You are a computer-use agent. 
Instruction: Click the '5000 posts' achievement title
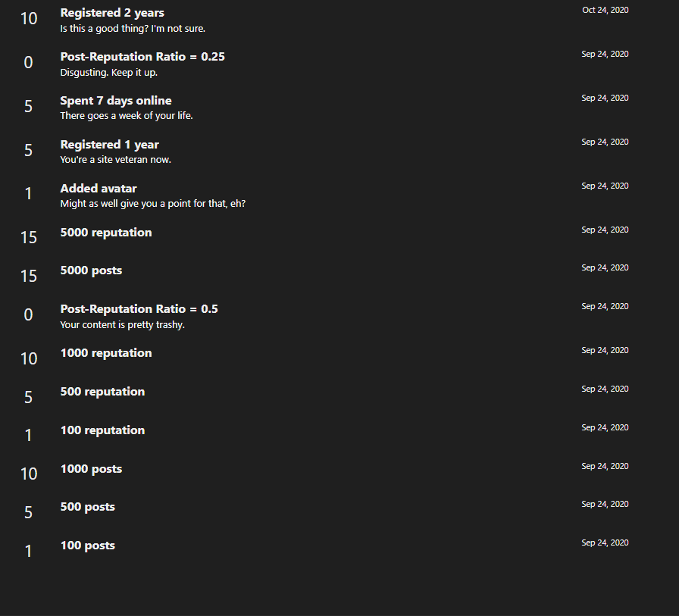tap(91, 270)
